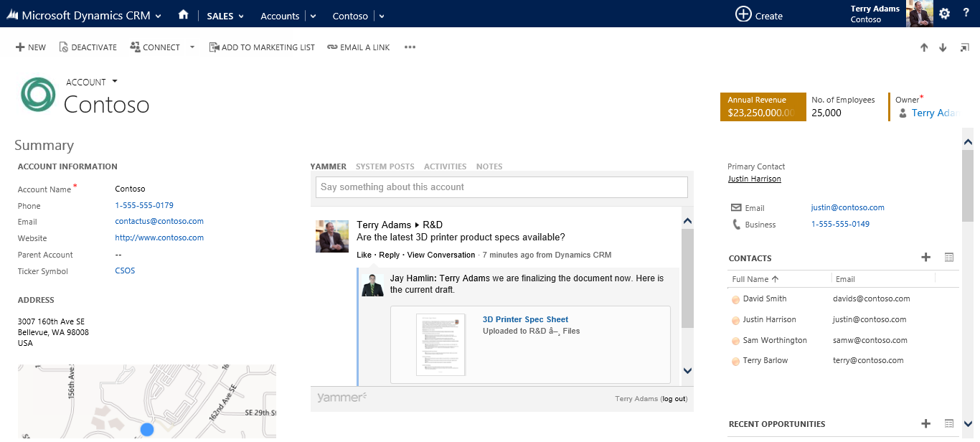The image size is (980, 442).
Task: Click business phone 1-555-555-0149
Action: pos(840,224)
